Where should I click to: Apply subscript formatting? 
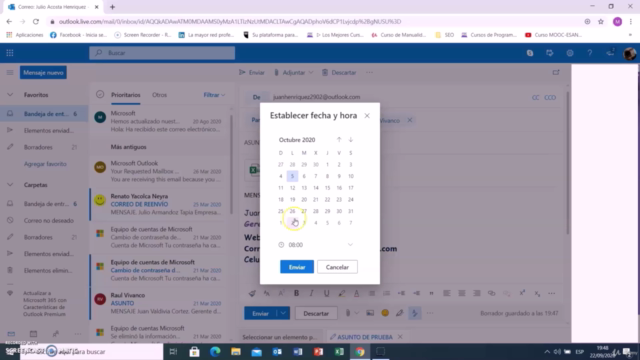click(537, 293)
